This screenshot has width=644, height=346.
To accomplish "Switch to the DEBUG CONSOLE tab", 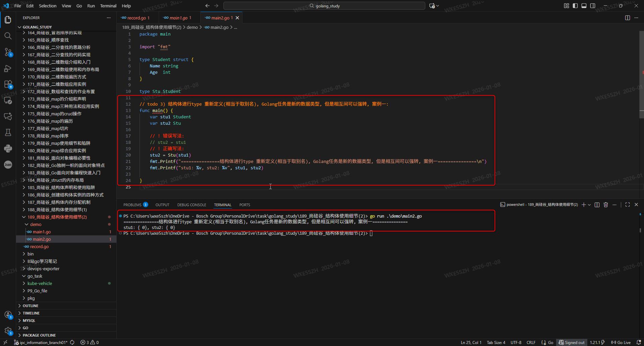I will point(192,205).
